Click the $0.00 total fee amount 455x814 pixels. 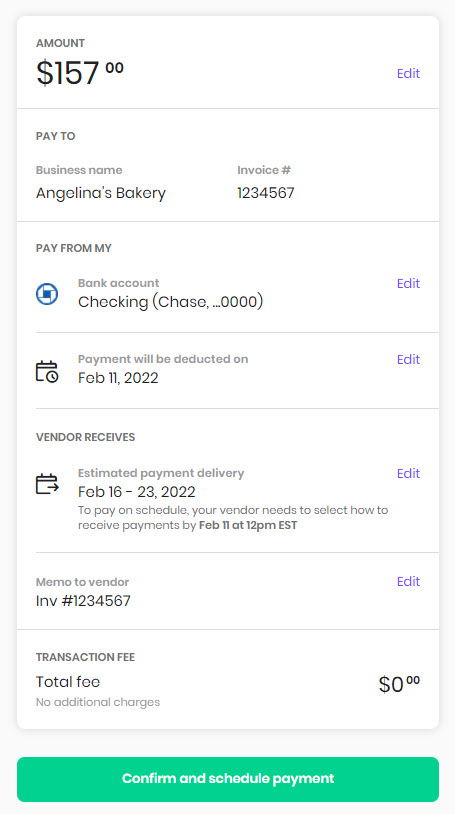399,684
